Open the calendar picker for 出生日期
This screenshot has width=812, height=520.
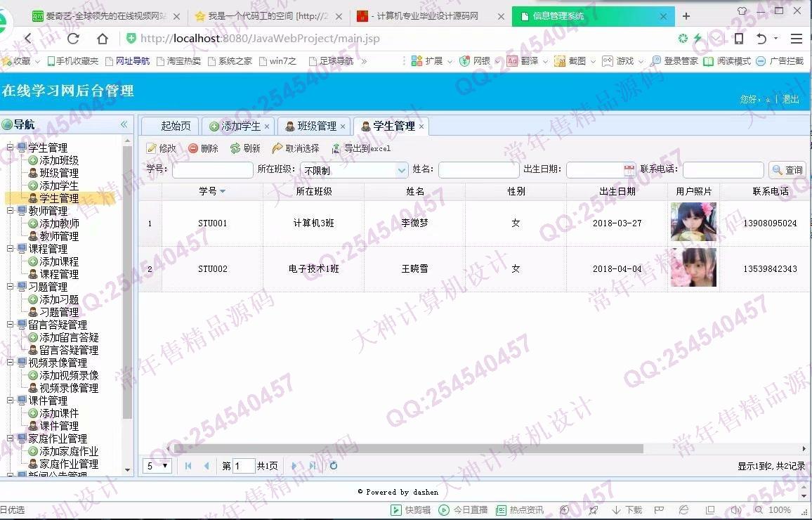[629, 170]
